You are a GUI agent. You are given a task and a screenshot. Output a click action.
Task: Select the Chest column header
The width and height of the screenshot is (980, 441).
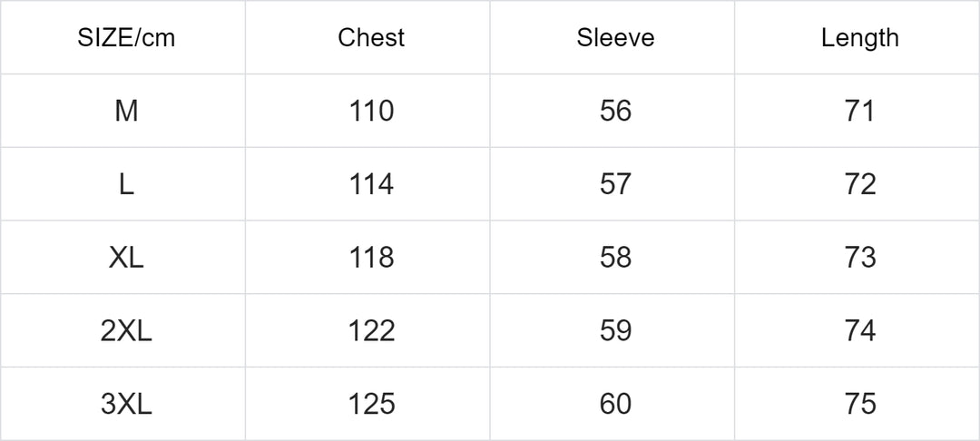(371, 38)
